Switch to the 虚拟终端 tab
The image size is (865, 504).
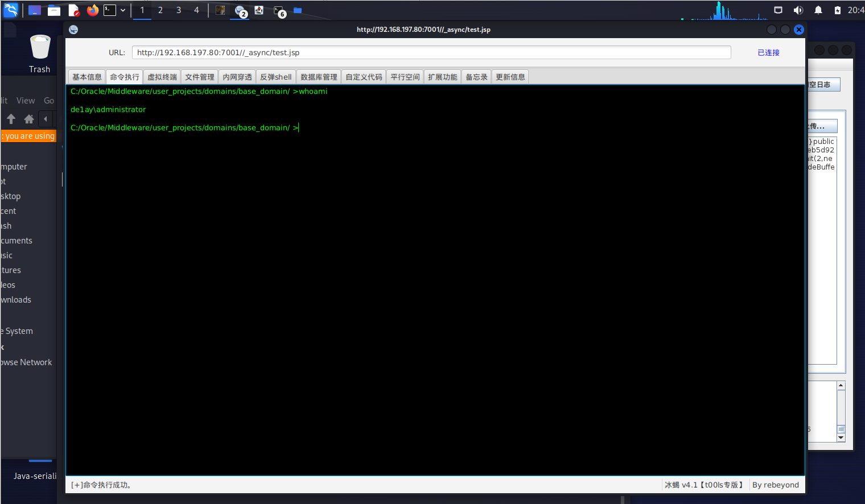click(x=162, y=77)
